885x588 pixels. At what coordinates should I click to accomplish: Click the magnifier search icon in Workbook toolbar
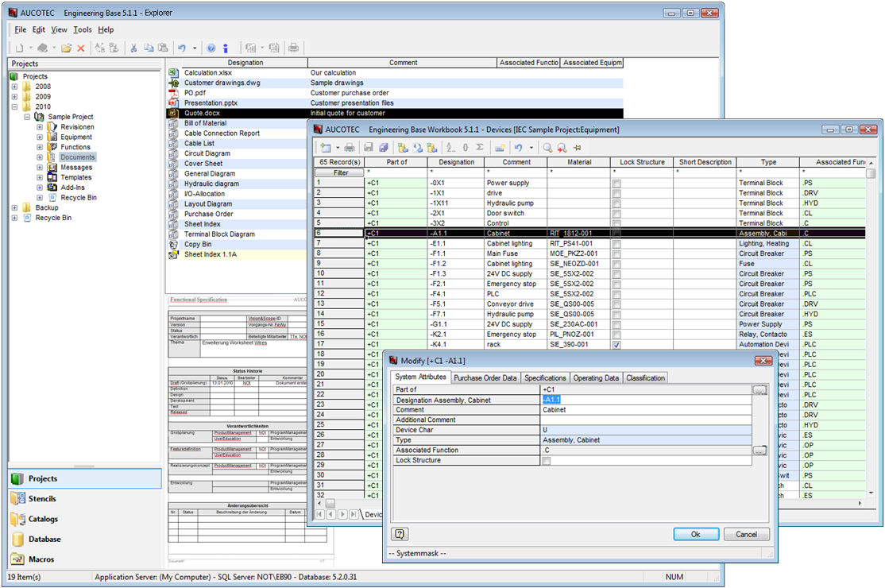547,148
